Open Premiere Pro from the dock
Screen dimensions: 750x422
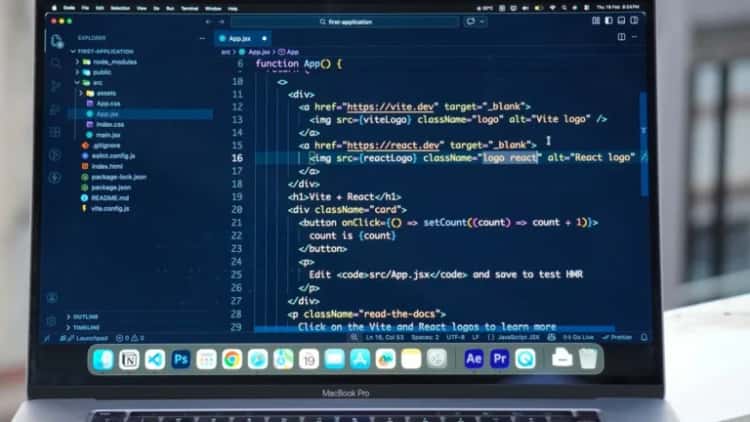499,359
